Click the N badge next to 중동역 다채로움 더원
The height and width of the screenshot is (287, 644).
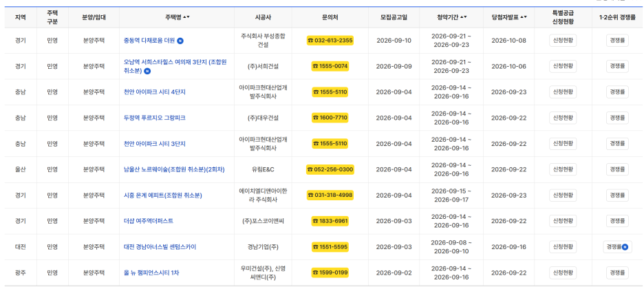click(x=180, y=41)
